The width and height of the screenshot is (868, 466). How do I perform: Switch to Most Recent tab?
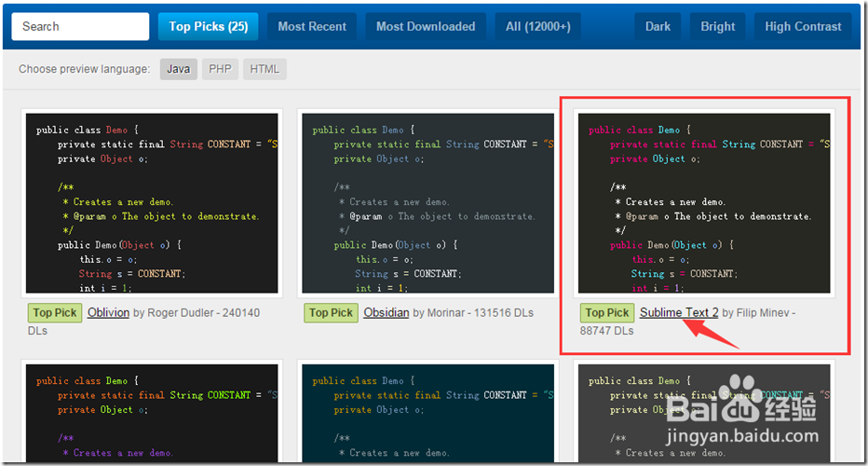click(312, 27)
